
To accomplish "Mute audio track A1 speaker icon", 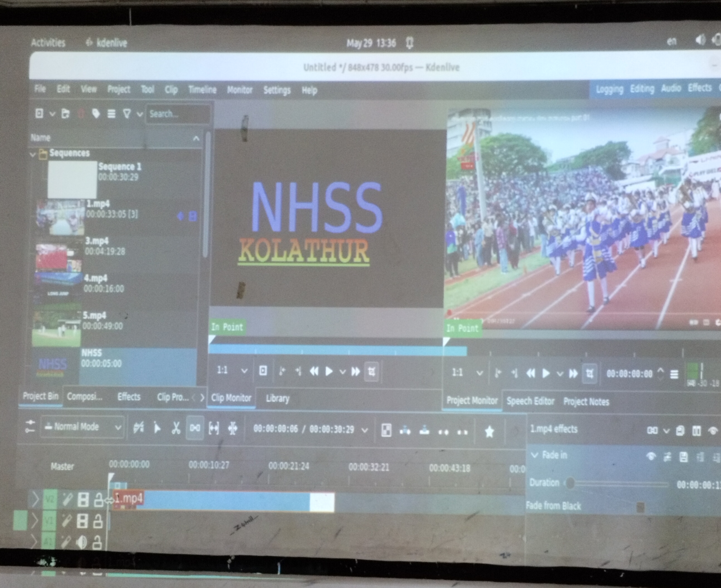I will [x=81, y=542].
